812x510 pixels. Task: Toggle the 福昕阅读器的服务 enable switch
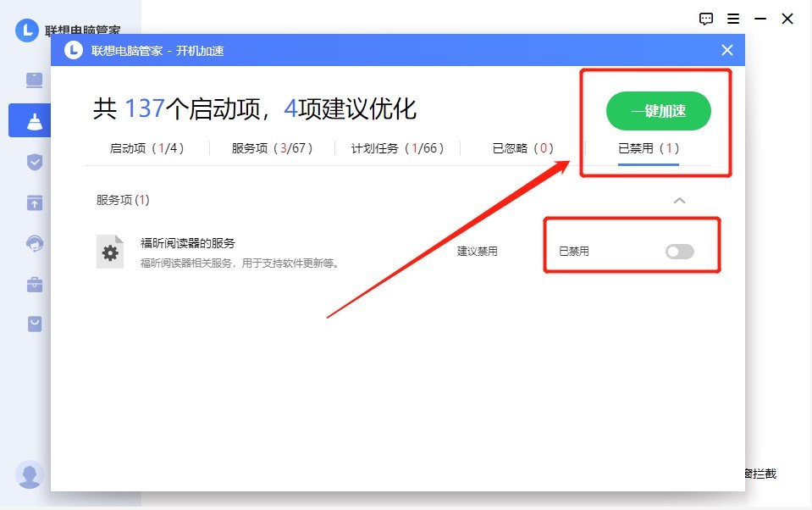679,252
